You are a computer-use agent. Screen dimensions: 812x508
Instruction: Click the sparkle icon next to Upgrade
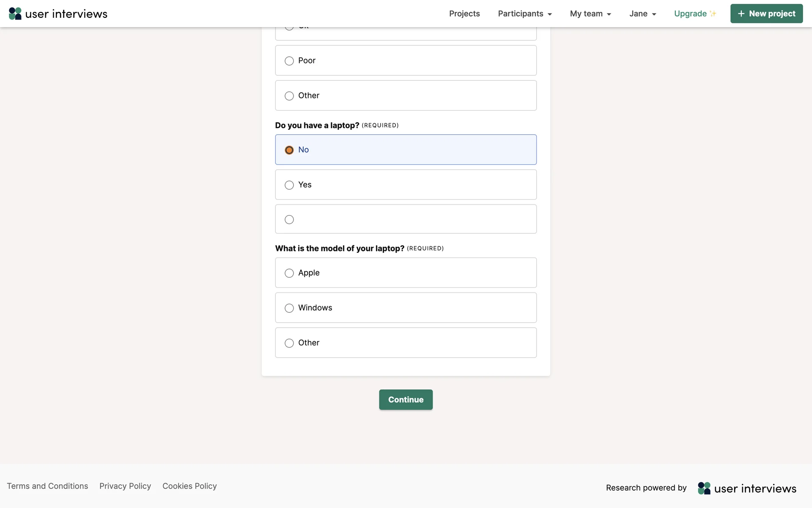(x=713, y=14)
